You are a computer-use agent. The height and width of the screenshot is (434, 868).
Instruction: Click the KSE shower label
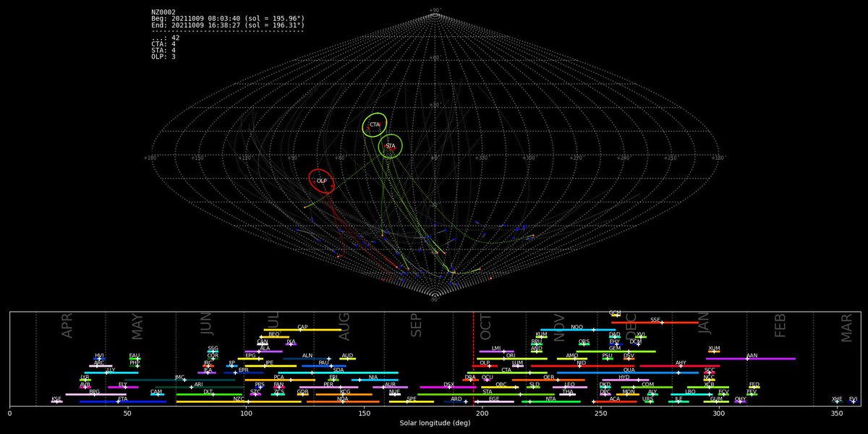(56, 399)
